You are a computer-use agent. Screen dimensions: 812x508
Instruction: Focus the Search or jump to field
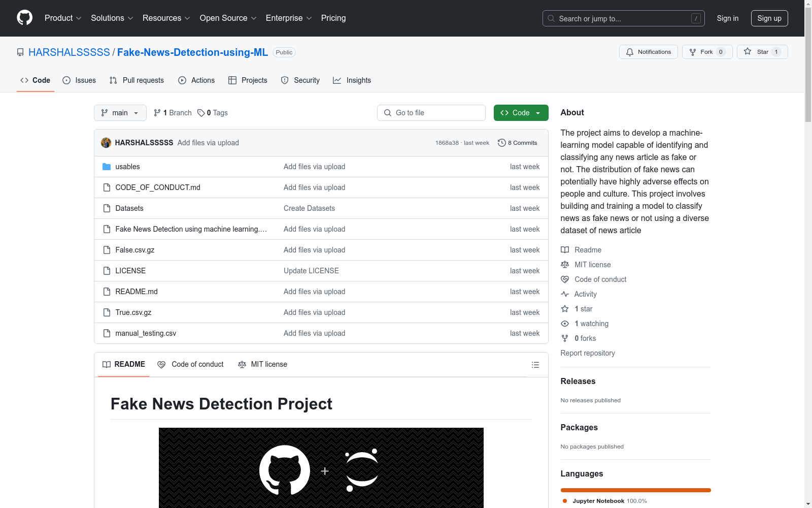[623, 18]
